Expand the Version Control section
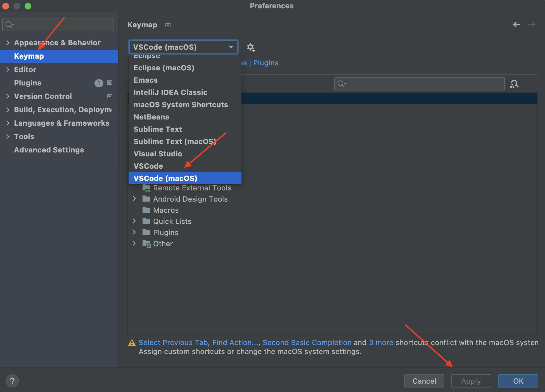Screen dimensions: 545x392 coord(8,96)
